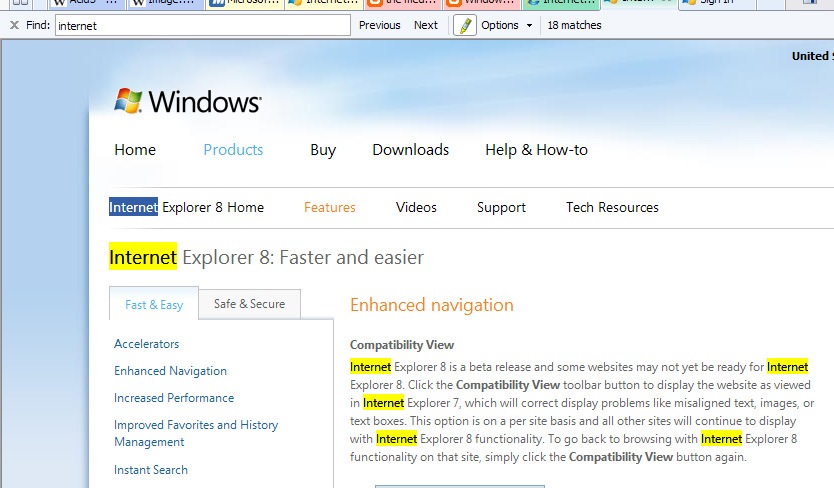834x488 pixels.
Task: Click the Windows flag logo
Action: (x=128, y=100)
